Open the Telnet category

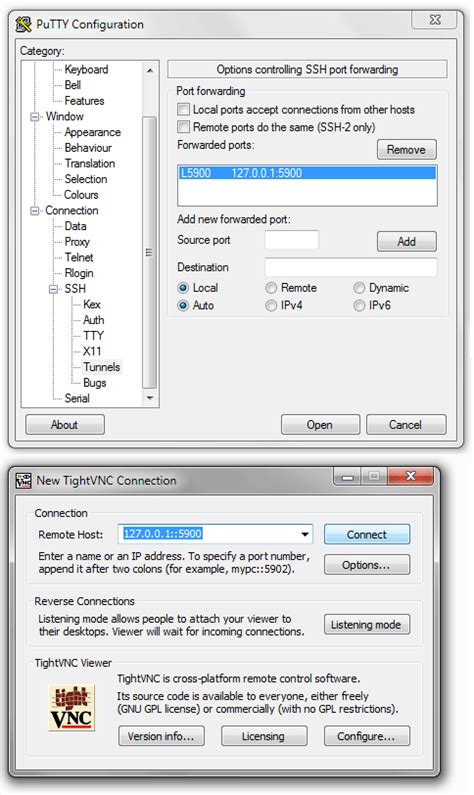click(x=79, y=258)
